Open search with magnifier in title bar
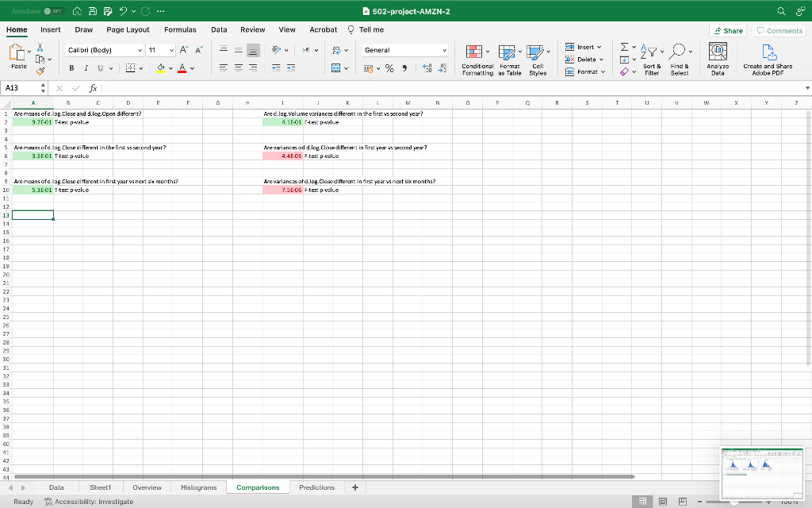The image size is (812, 508). pyautogui.click(x=781, y=11)
